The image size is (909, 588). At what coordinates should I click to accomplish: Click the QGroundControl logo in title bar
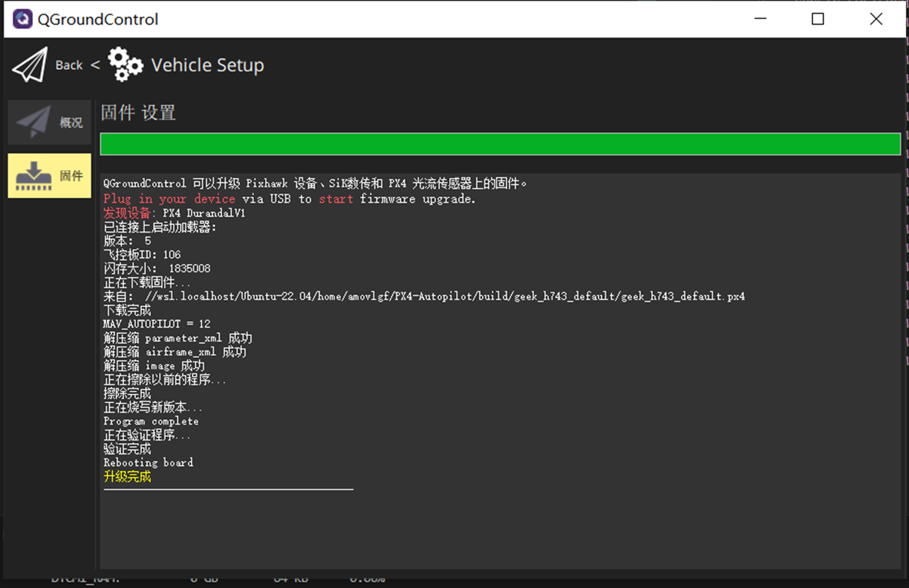point(22,19)
